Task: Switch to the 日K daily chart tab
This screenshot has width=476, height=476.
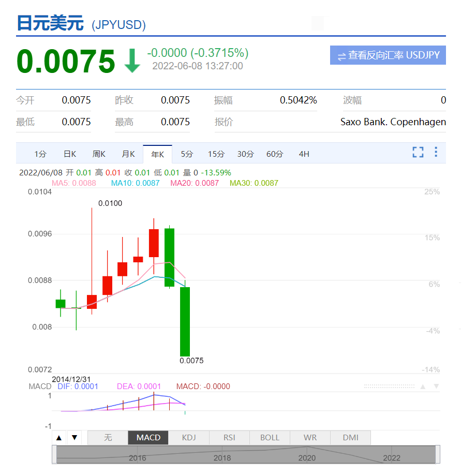Action: (x=70, y=154)
